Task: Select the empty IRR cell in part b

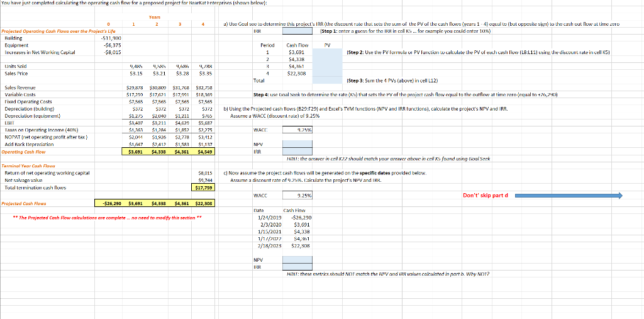Action: [x=297, y=151]
